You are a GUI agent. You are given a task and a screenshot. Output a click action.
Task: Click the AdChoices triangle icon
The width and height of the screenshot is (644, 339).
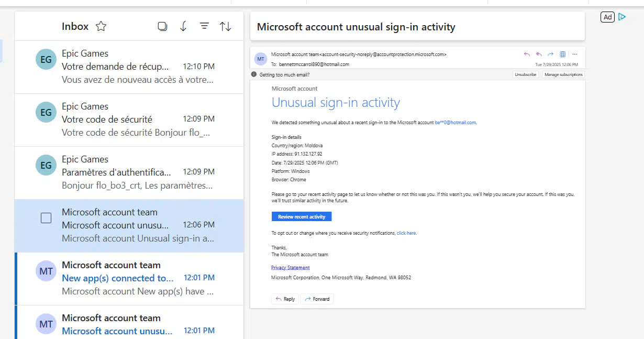(x=622, y=17)
